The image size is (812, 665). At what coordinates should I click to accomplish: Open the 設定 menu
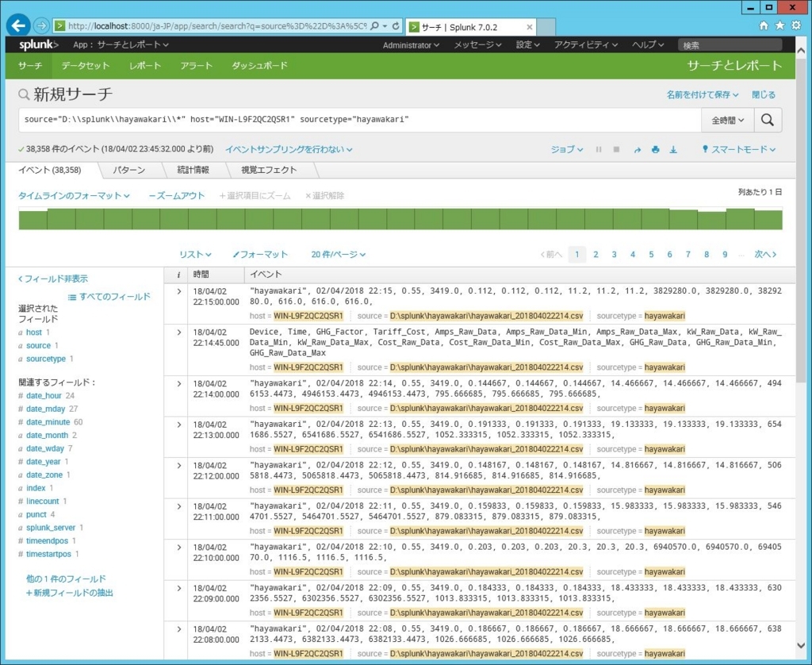(527, 45)
